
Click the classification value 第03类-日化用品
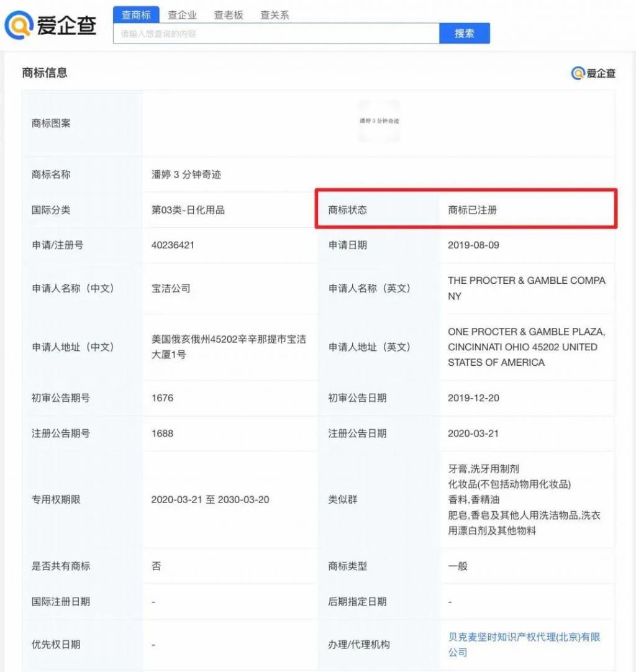coord(188,210)
